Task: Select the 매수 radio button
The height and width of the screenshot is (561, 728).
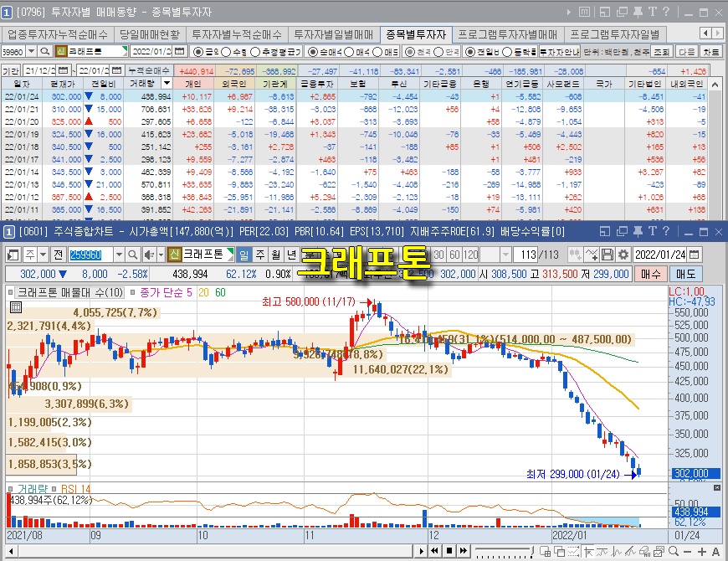Action: pyautogui.click(x=349, y=52)
